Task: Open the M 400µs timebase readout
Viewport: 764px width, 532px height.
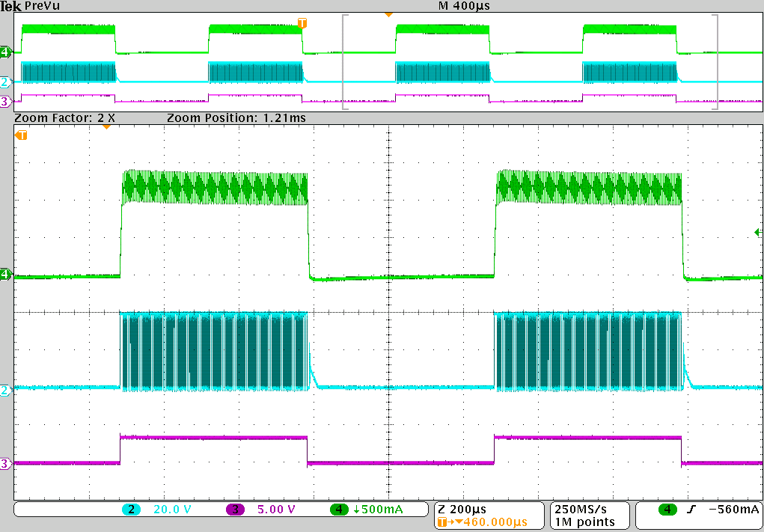Action: pos(464,6)
